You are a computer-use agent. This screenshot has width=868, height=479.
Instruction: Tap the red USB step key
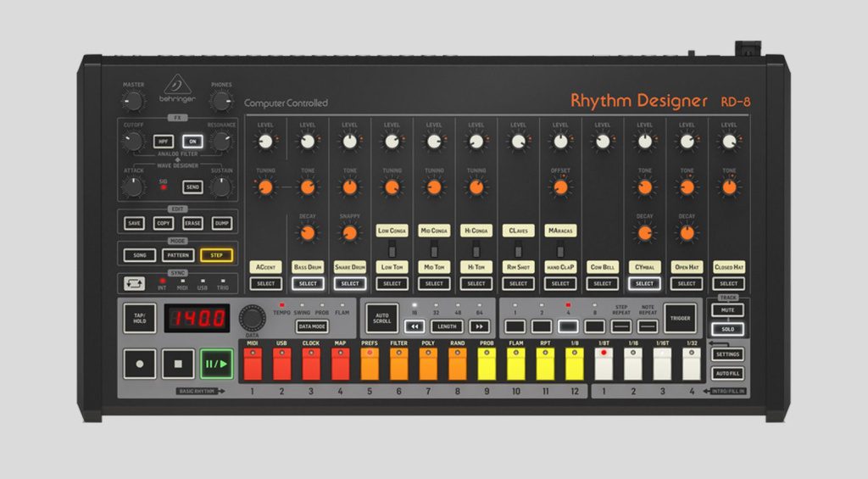pos(281,364)
